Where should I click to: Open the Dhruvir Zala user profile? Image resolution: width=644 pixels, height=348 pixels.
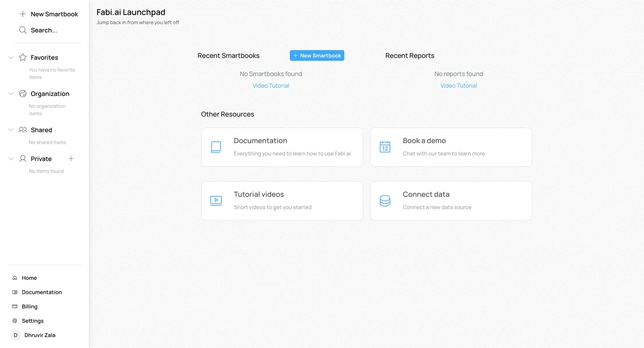pyautogui.click(x=40, y=335)
